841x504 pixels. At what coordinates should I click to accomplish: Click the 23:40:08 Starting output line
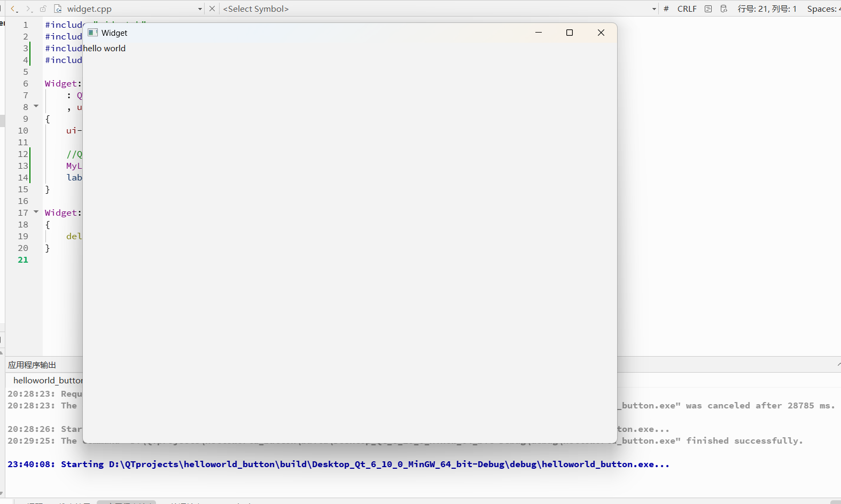click(x=338, y=464)
